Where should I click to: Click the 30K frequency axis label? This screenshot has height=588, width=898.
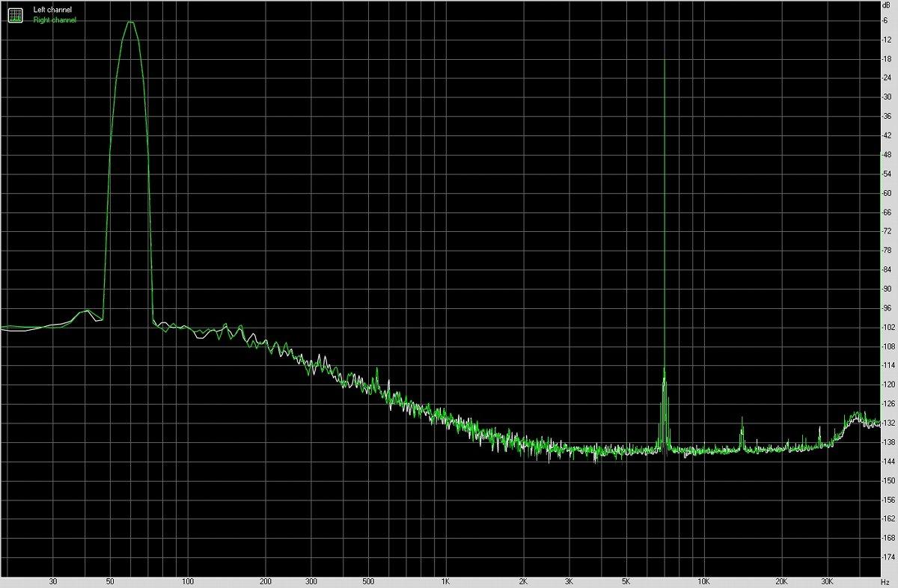[x=827, y=581]
